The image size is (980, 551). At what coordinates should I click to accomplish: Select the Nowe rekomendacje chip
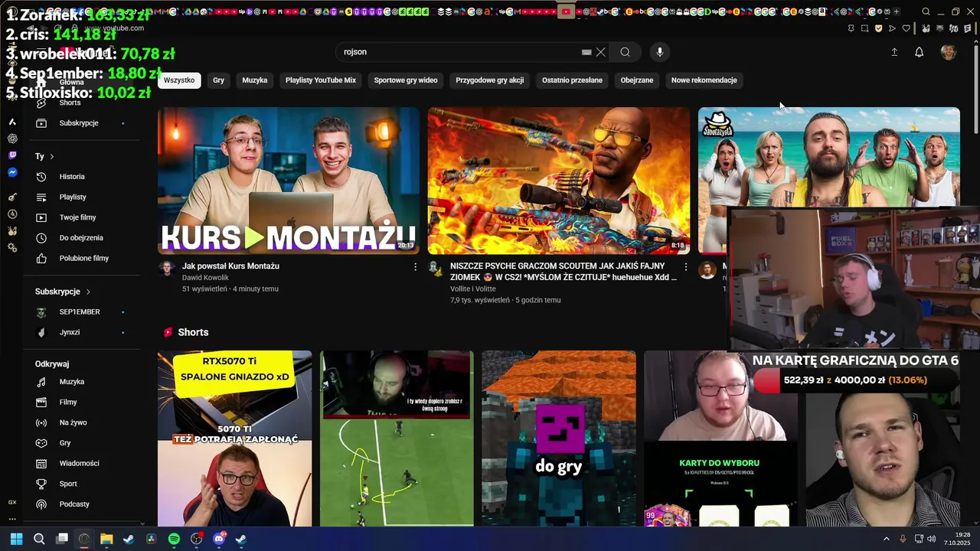coord(704,80)
